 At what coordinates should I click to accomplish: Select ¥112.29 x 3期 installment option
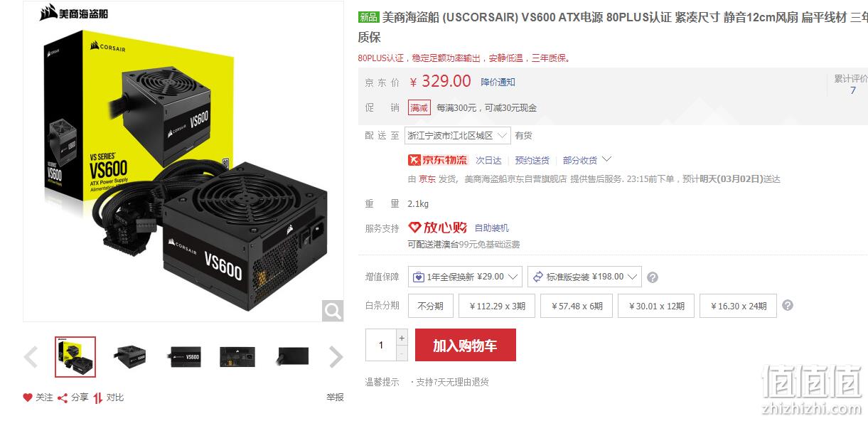coord(498,306)
